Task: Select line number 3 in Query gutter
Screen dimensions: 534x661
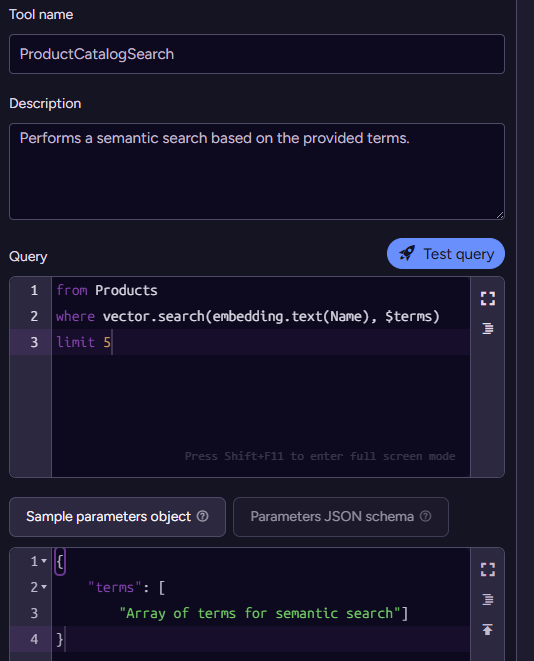Action: 34,342
